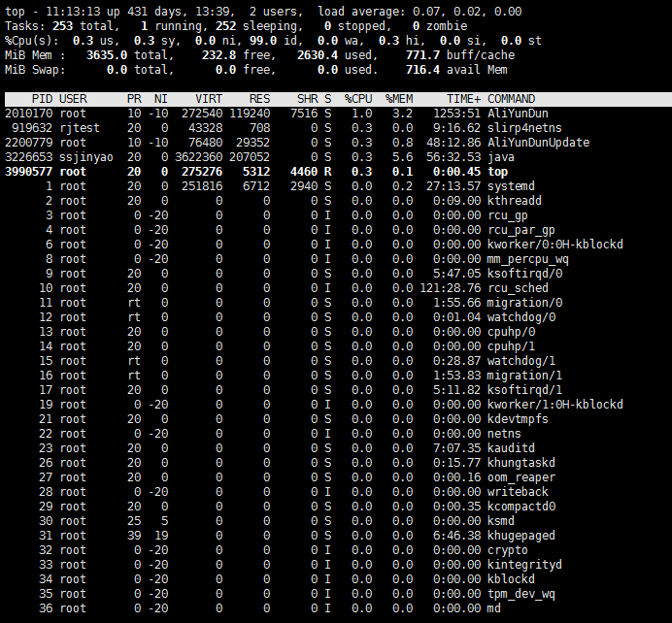Click the 7:07.35 time for kauditd
672x623 pixels.
click(x=456, y=448)
